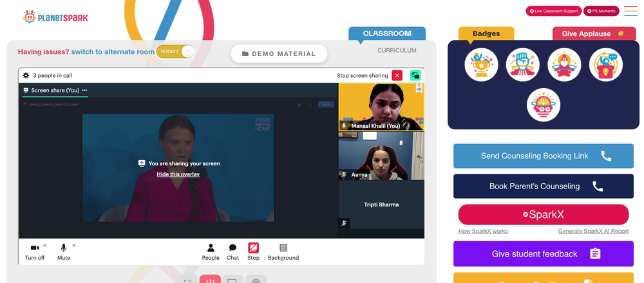644x283 pixels.
Task: Open the hamburger menu at top right
Action: pos(630,11)
